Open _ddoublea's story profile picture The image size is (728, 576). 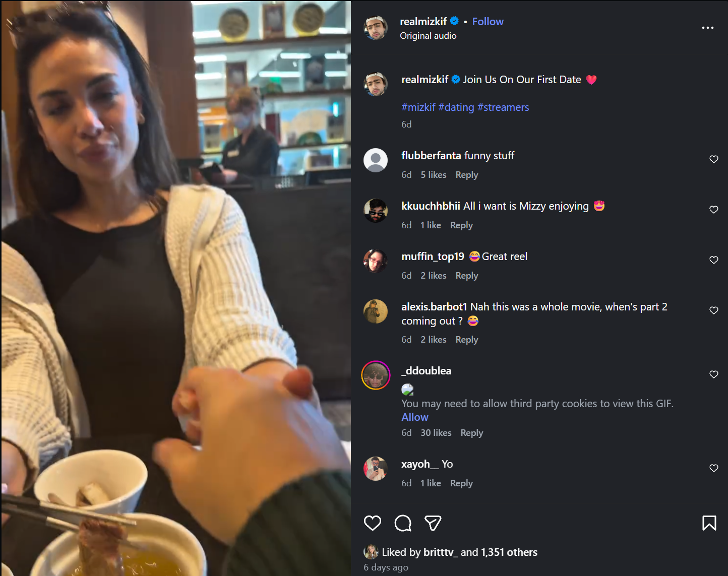click(x=376, y=375)
